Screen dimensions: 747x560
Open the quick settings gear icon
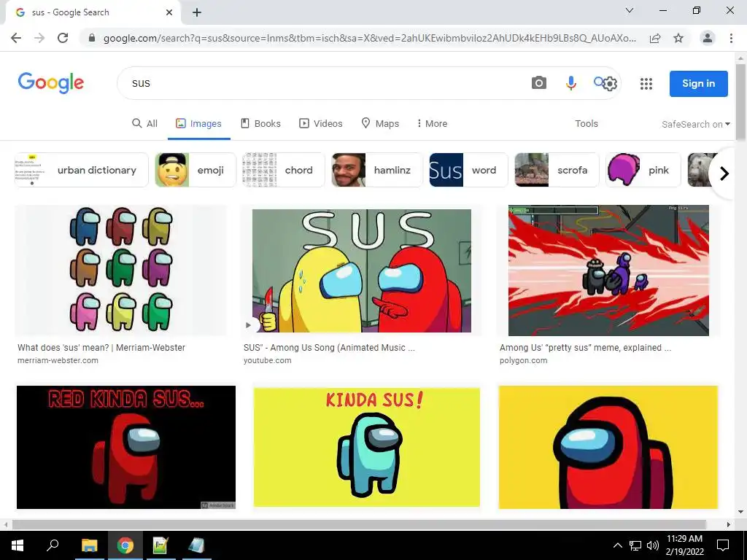coord(610,84)
